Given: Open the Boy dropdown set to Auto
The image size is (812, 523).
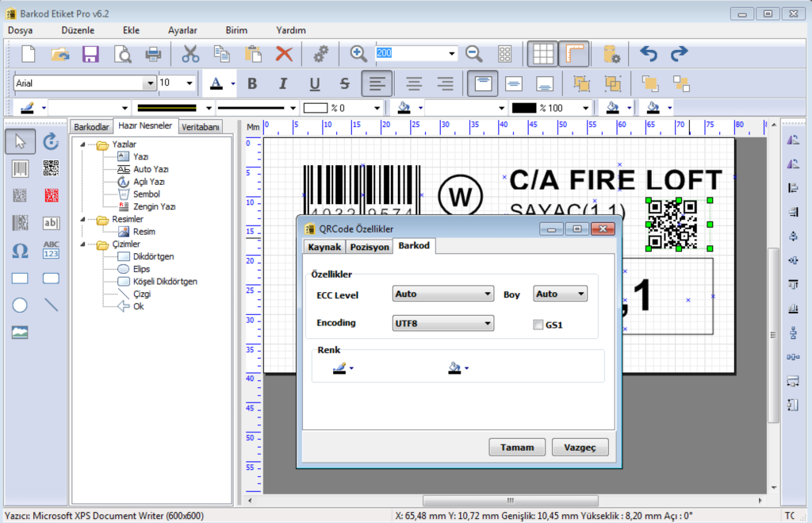Looking at the screenshot, I should pos(560,294).
